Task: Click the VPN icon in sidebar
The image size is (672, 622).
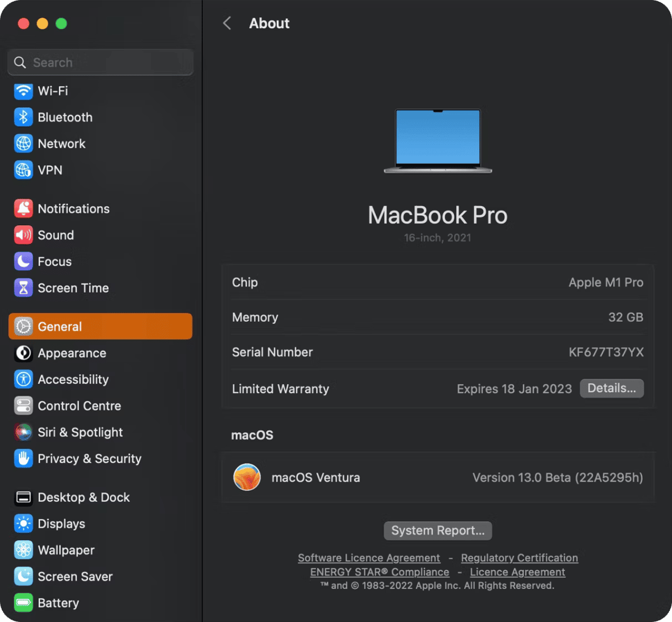Action: (x=23, y=170)
